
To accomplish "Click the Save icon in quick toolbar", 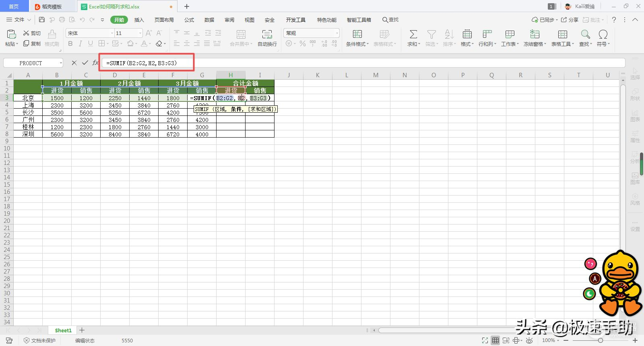I will (42, 20).
